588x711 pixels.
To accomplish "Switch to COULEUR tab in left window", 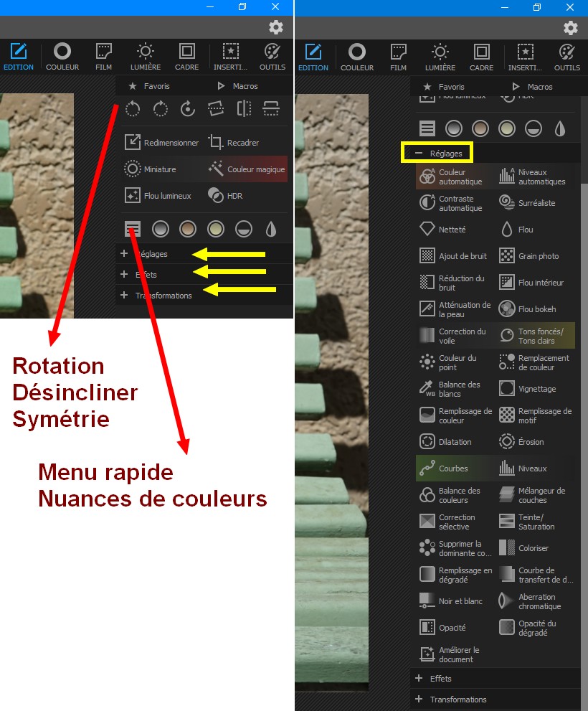I will click(x=62, y=57).
